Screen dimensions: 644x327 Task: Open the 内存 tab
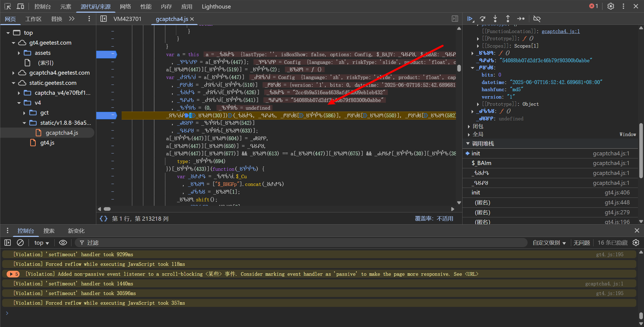point(166,6)
